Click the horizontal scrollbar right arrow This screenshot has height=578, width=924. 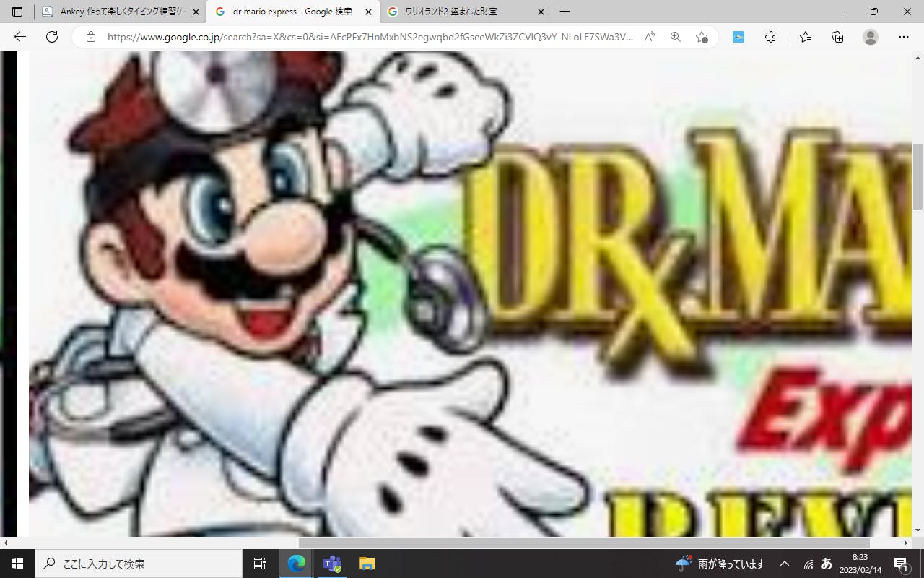[x=907, y=543]
